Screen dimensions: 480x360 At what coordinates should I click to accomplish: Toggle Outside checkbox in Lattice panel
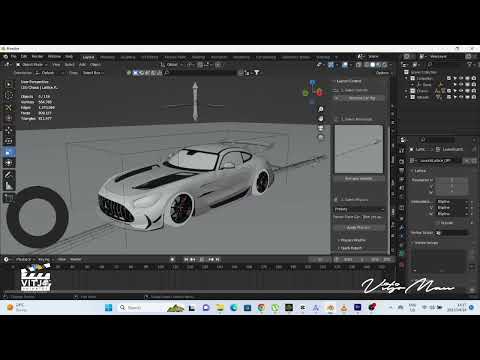point(439,223)
